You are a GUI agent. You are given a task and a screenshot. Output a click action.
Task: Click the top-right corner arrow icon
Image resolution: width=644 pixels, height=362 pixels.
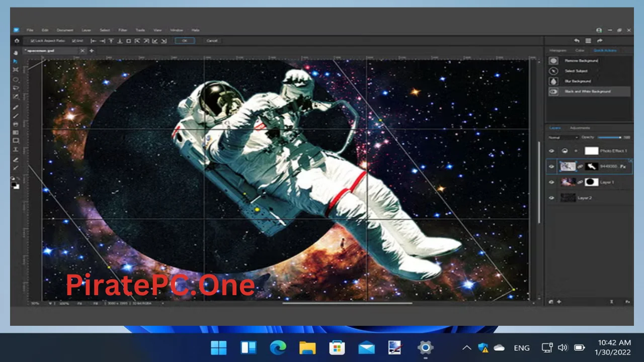[x=146, y=41]
